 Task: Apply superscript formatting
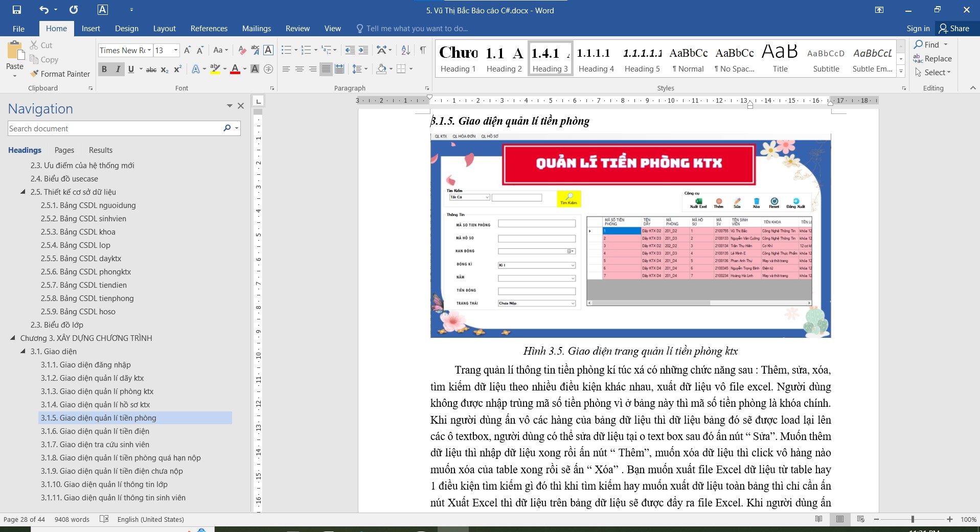(x=177, y=70)
